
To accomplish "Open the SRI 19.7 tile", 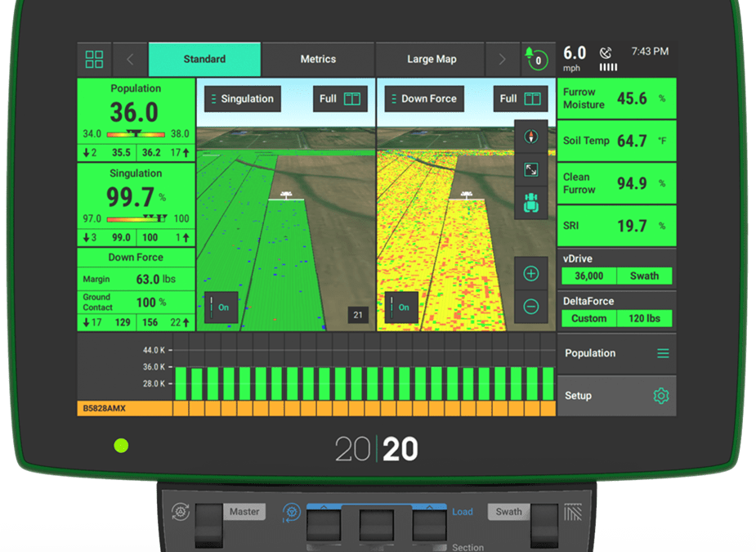I will (617, 226).
